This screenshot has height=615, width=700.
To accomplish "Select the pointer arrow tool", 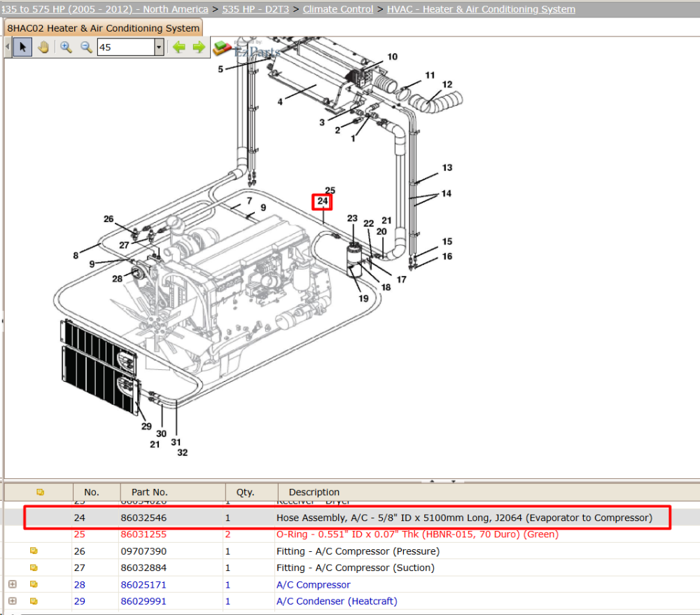I will [x=23, y=47].
